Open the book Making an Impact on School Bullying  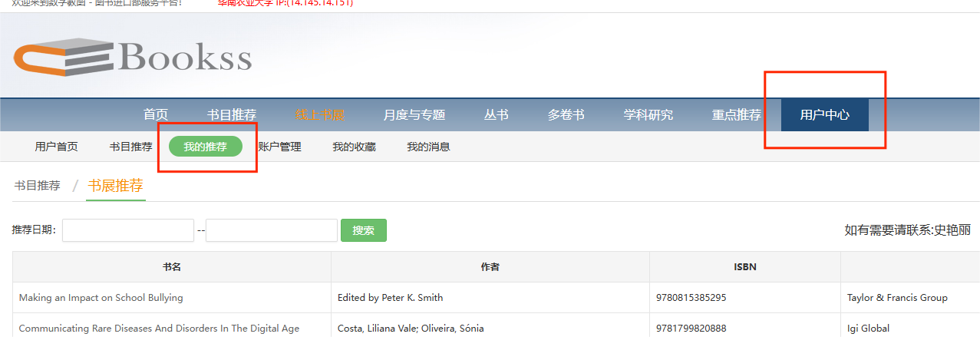point(101,298)
